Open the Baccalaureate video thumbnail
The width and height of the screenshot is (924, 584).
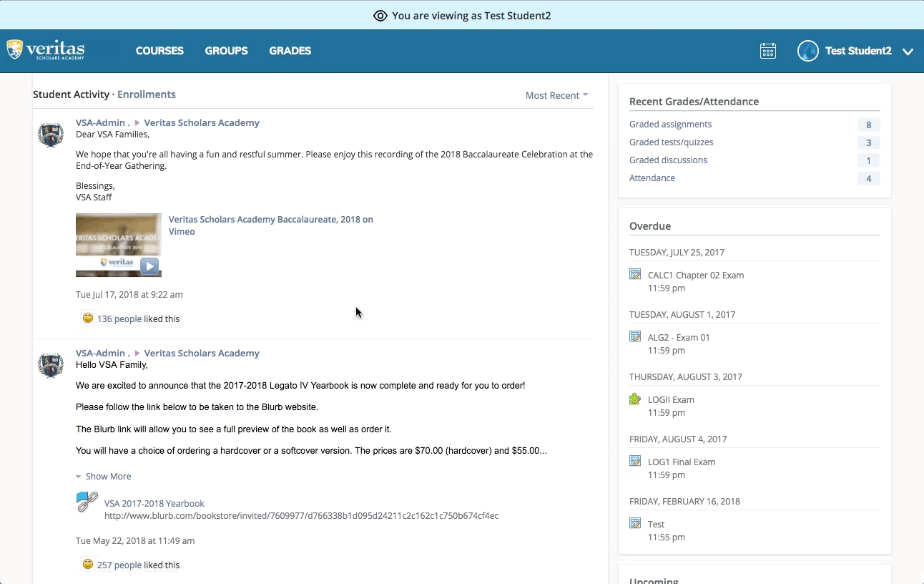click(x=119, y=245)
